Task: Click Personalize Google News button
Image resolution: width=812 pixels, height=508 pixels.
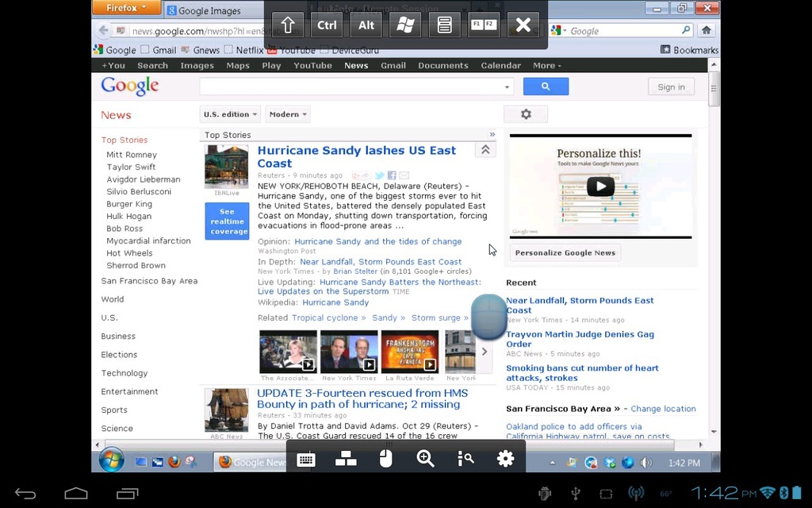Action: pyautogui.click(x=565, y=253)
